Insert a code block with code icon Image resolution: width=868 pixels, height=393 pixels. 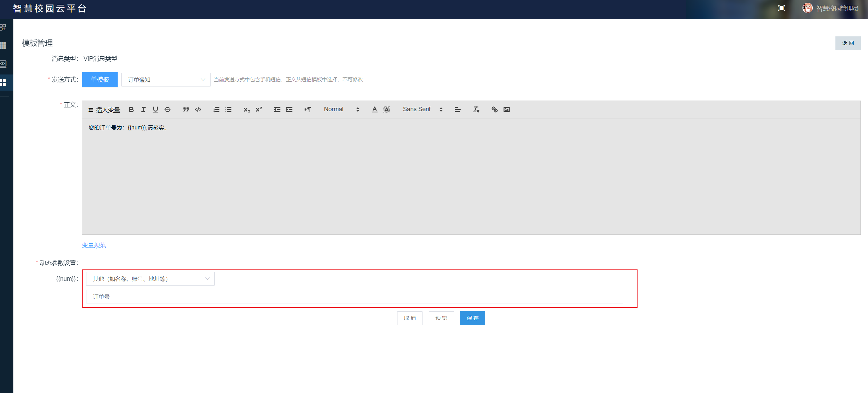coord(198,109)
